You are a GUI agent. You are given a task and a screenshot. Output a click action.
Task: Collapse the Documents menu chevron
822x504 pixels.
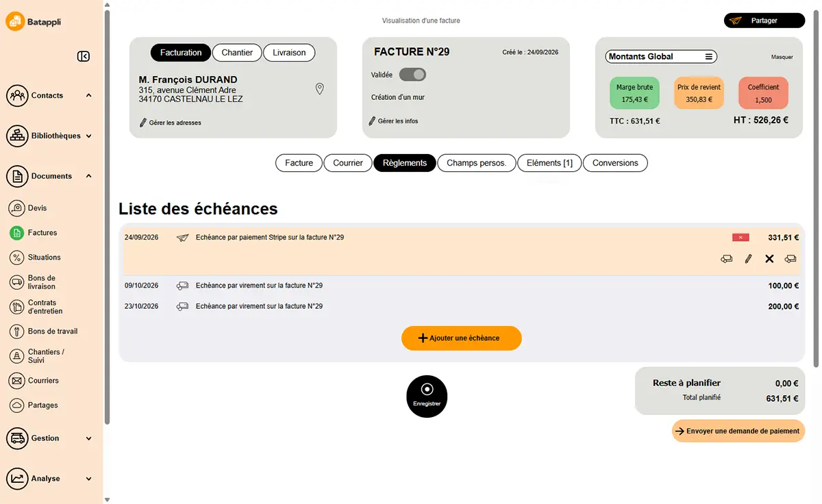89,176
